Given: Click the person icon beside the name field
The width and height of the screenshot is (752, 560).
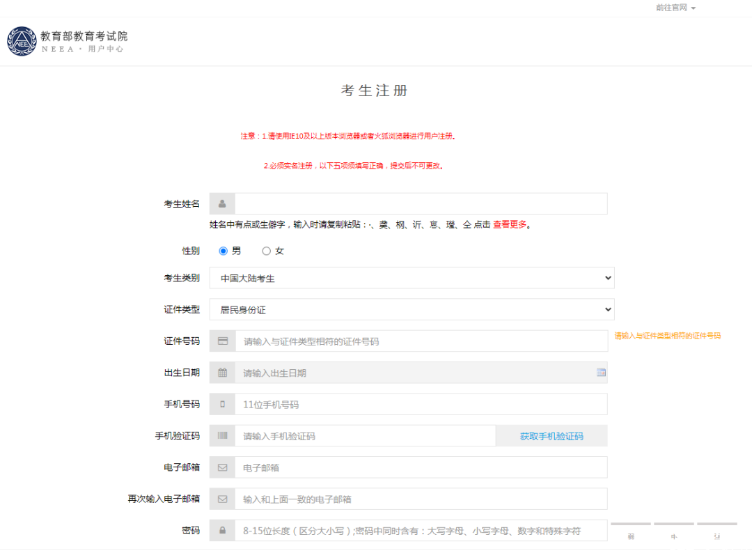Looking at the screenshot, I should point(222,203).
